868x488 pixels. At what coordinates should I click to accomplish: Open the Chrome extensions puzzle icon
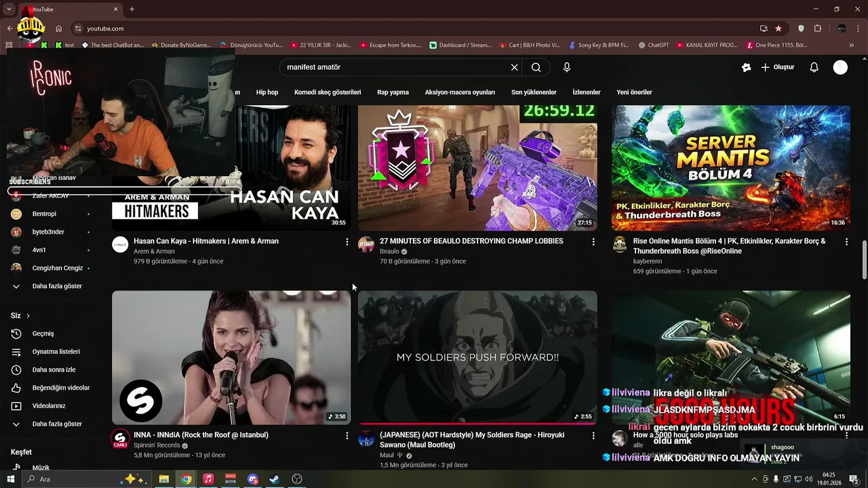point(817,28)
